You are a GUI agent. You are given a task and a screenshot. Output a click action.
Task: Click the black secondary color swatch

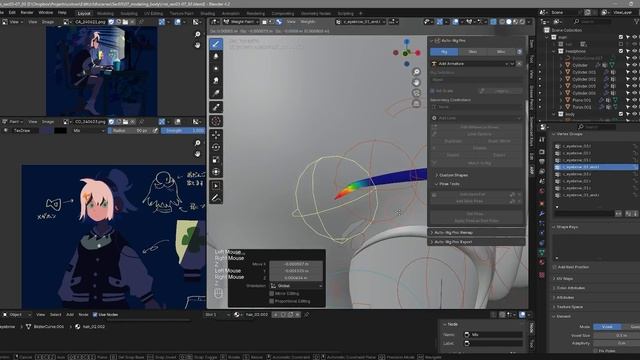pyautogui.click(x=60, y=131)
